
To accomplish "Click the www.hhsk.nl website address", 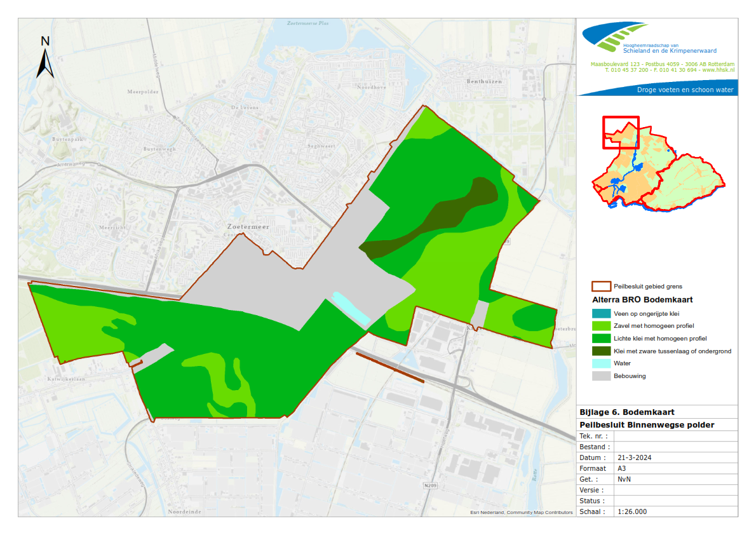I will (718, 71).
